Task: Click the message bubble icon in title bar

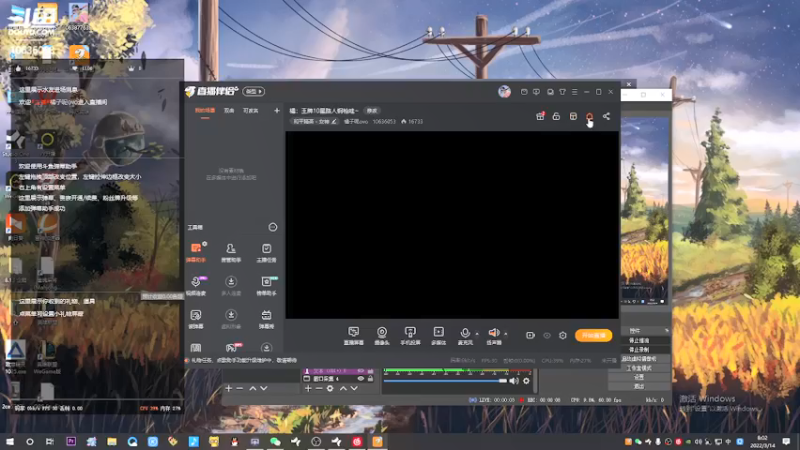Action: (x=536, y=92)
